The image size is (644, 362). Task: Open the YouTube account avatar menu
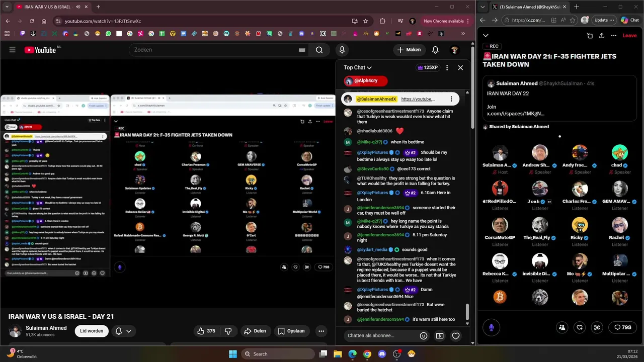coord(455,50)
